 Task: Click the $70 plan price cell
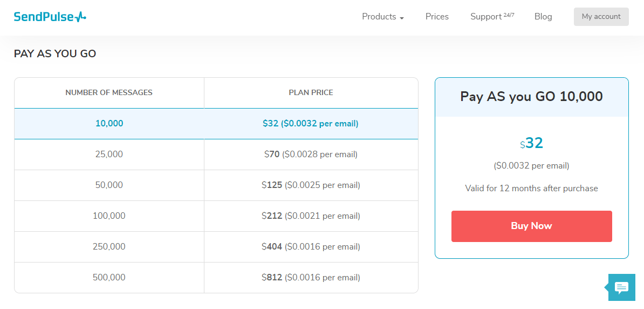[311, 154]
